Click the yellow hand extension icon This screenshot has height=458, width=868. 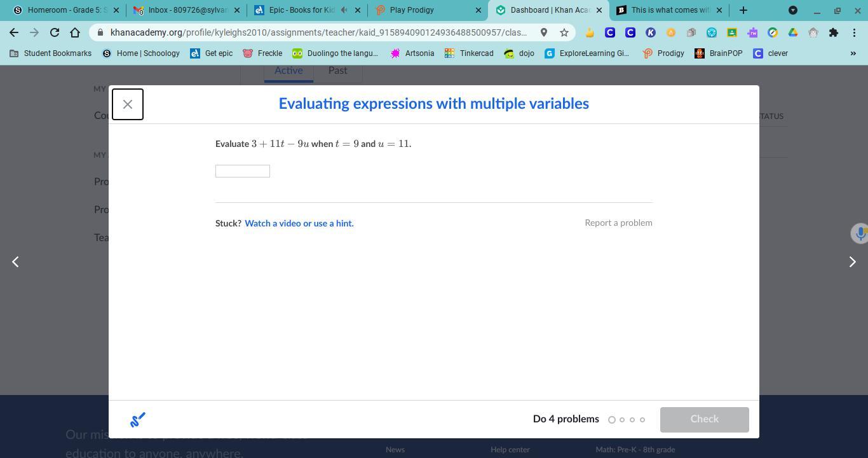(590, 32)
